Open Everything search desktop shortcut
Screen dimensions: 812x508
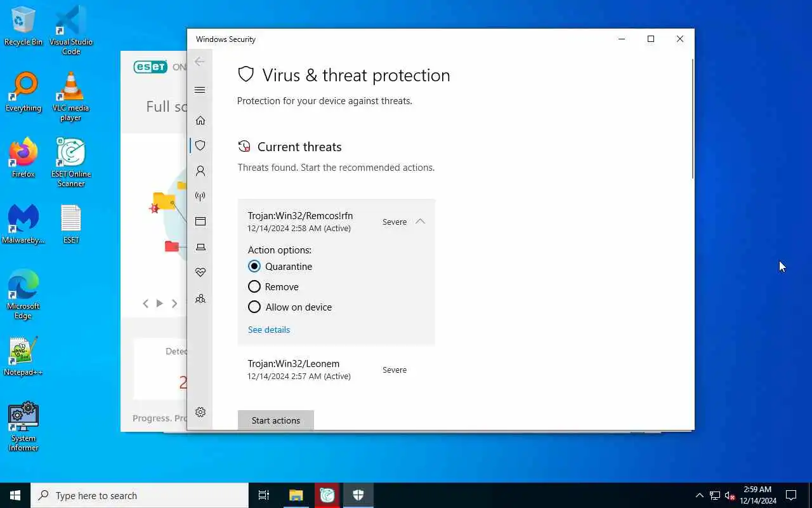[x=23, y=92]
